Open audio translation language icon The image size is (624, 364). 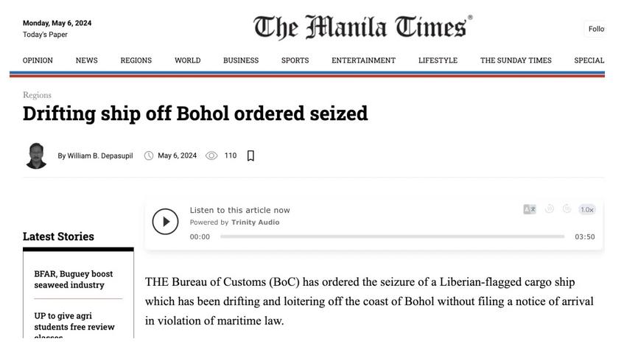tap(530, 209)
